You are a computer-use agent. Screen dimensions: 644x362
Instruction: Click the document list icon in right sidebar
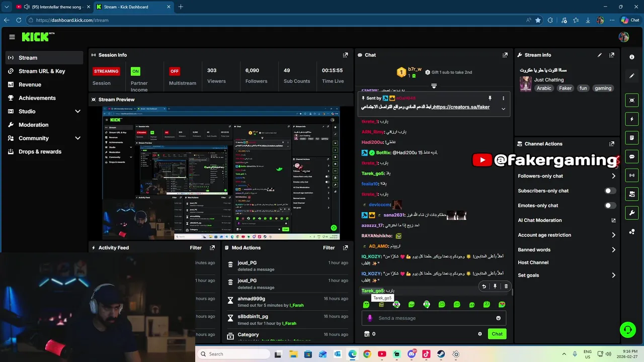(x=632, y=138)
